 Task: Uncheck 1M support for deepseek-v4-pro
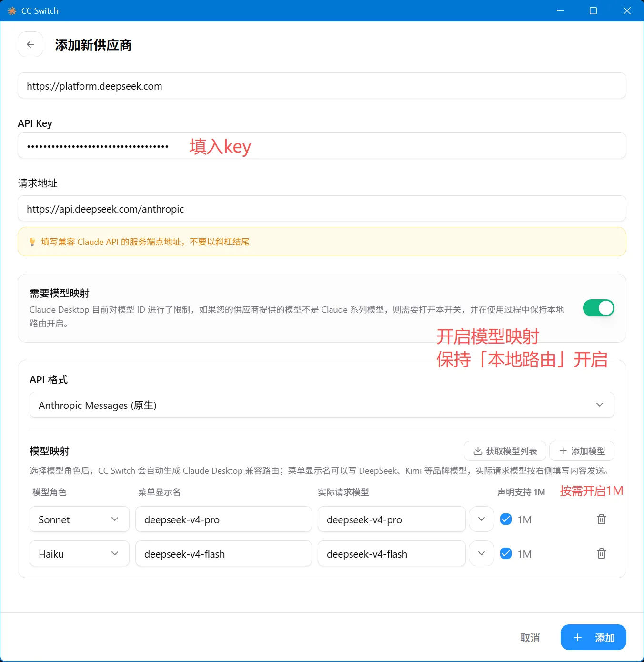(506, 519)
